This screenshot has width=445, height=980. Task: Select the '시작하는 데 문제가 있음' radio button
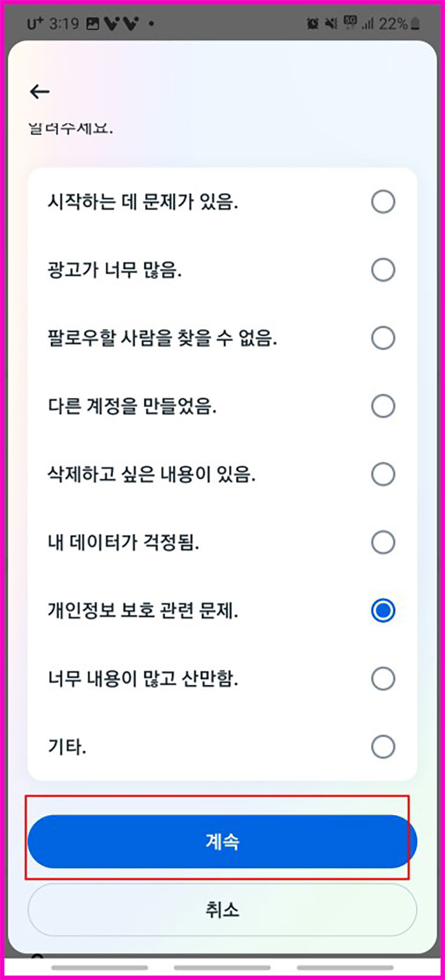point(383,201)
